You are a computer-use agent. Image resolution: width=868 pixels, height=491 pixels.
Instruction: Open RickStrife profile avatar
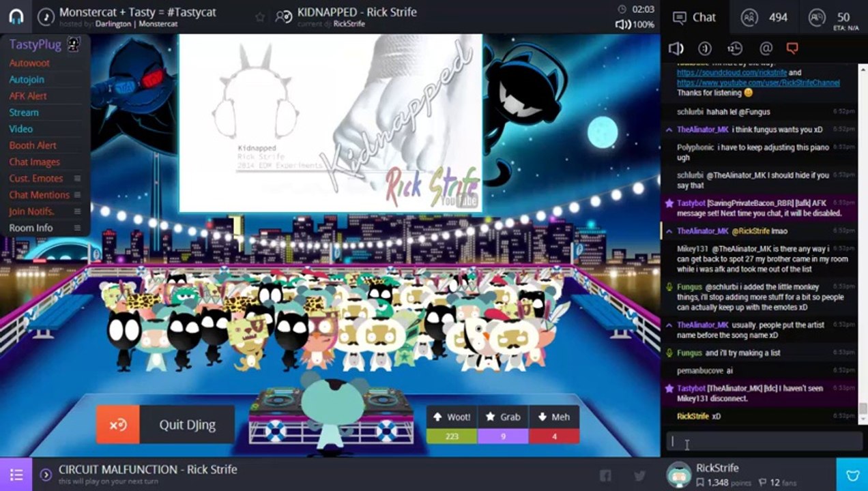tap(678, 475)
